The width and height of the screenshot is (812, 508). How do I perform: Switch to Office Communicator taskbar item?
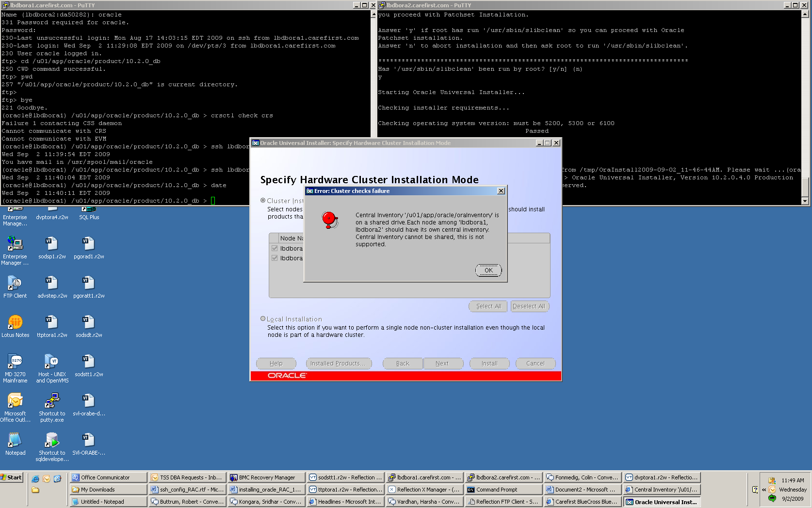(108, 477)
